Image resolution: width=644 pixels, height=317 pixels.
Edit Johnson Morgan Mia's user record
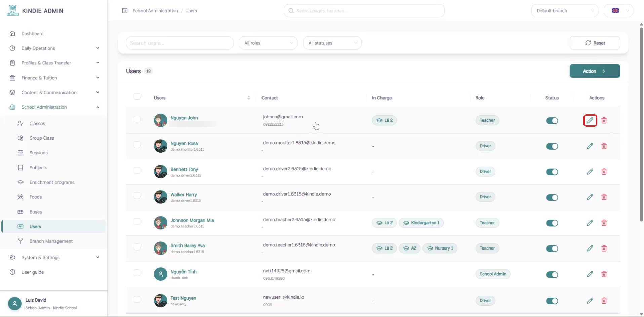590,223
